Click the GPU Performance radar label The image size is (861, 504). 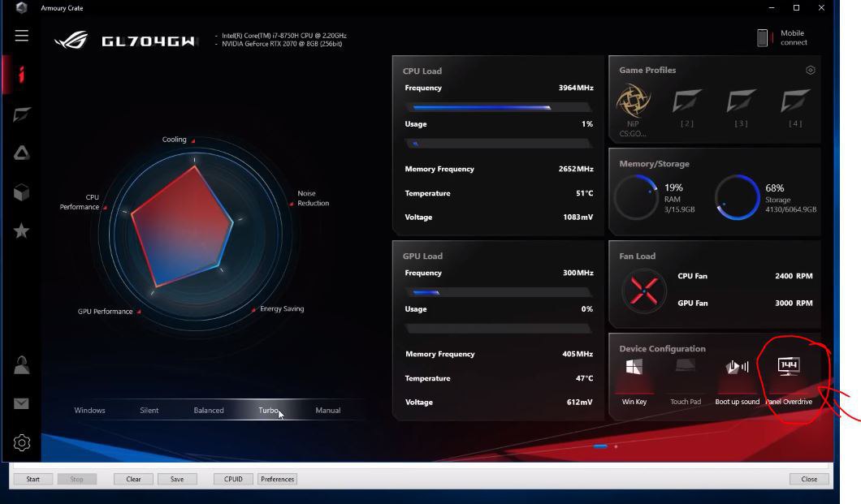coord(105,312)
